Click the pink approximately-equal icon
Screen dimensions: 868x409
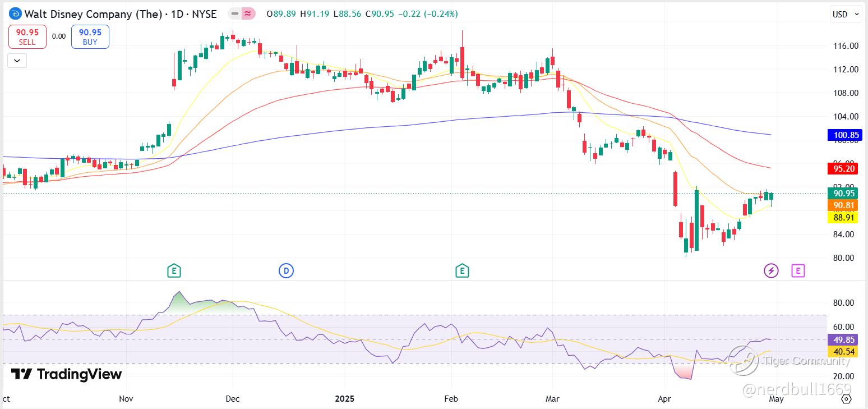249,13
